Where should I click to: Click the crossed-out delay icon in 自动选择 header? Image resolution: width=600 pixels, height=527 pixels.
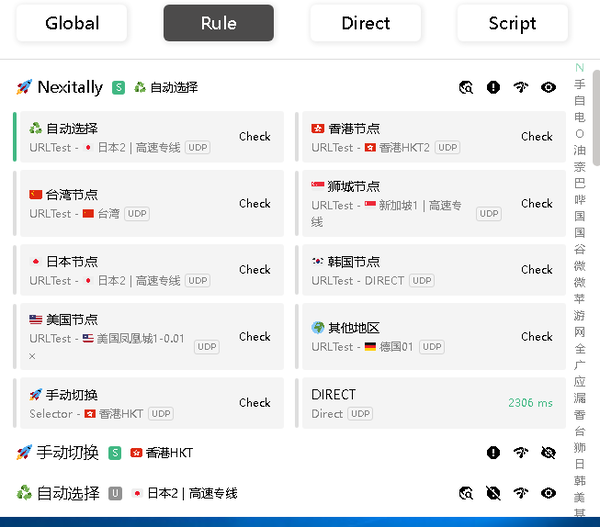coord(493,493)
